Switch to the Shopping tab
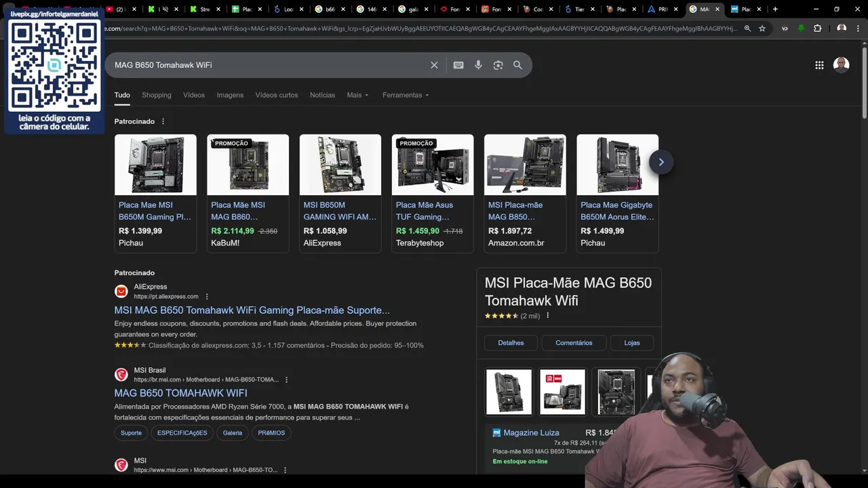This screenshot has height=488, width=868. [157, 95]
